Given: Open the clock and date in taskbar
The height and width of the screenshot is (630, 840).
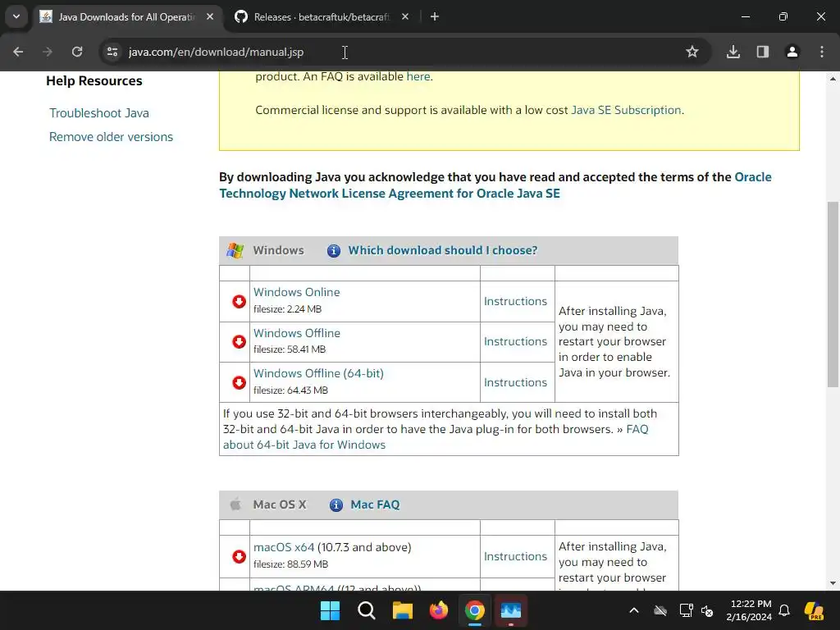Looking at the screenshot, I should (749, 610).
